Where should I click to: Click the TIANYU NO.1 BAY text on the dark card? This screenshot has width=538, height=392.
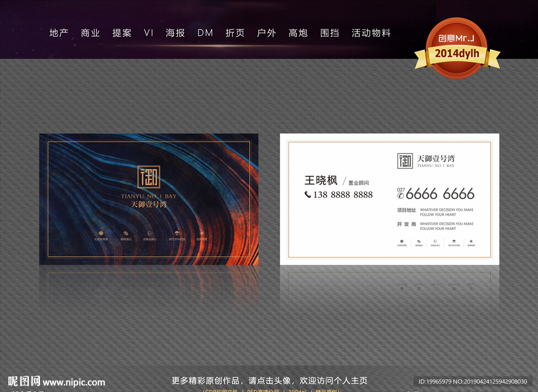coord(149,196)
